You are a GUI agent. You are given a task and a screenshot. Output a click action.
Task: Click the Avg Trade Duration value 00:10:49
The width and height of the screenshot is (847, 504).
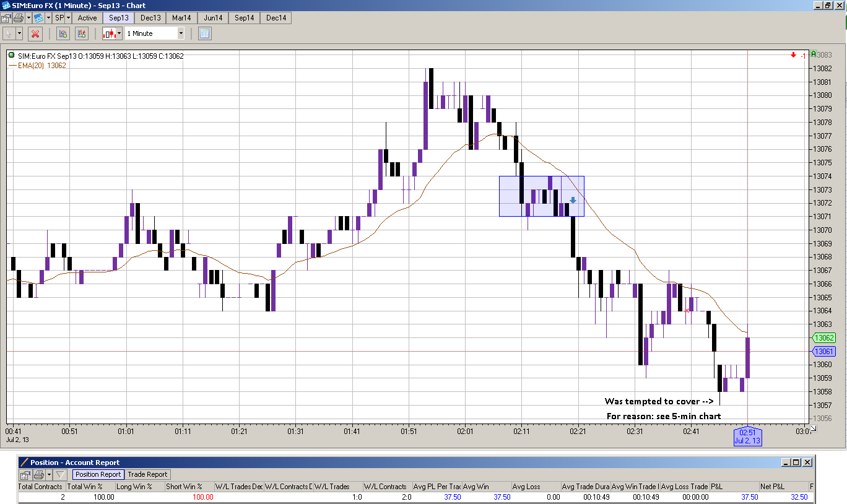[x=597, y=497]
